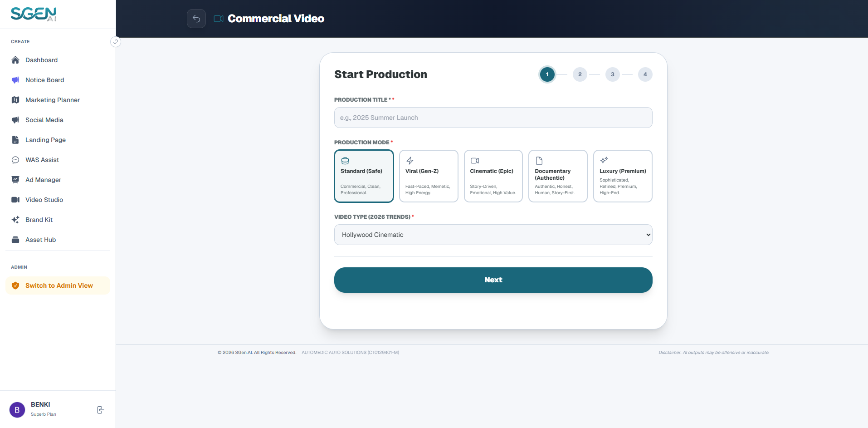Click the Brand Kit sparkle icon

click(x=15, y=220)
